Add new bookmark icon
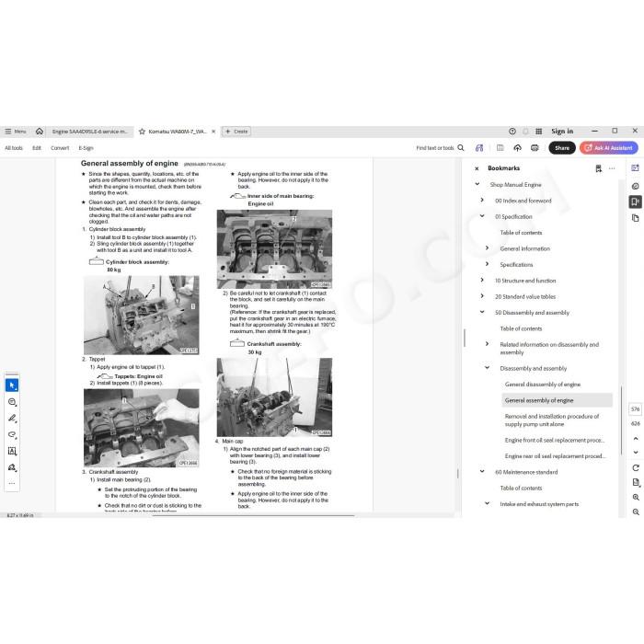Screen dimensions: 644x644 (x=598, y=168)
